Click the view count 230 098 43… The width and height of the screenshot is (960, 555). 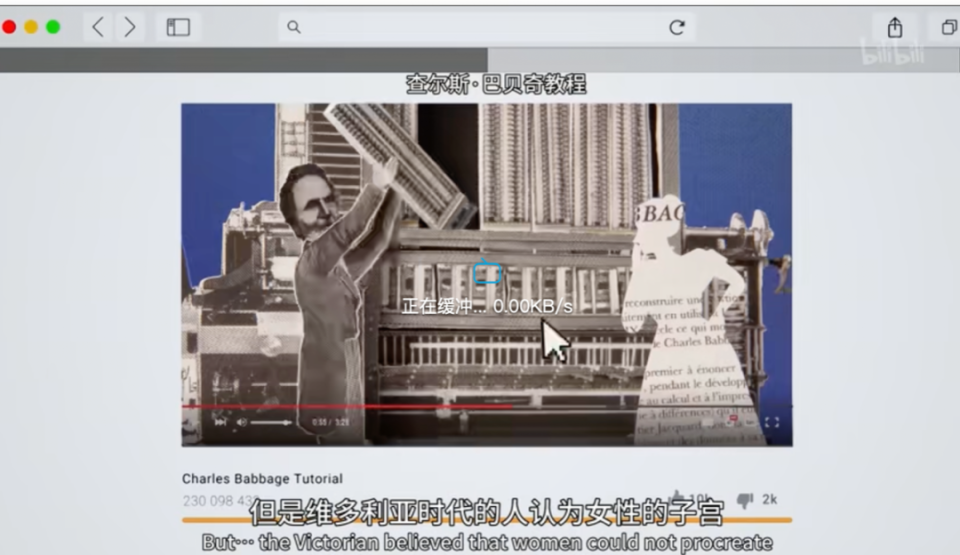click(222, 501)
